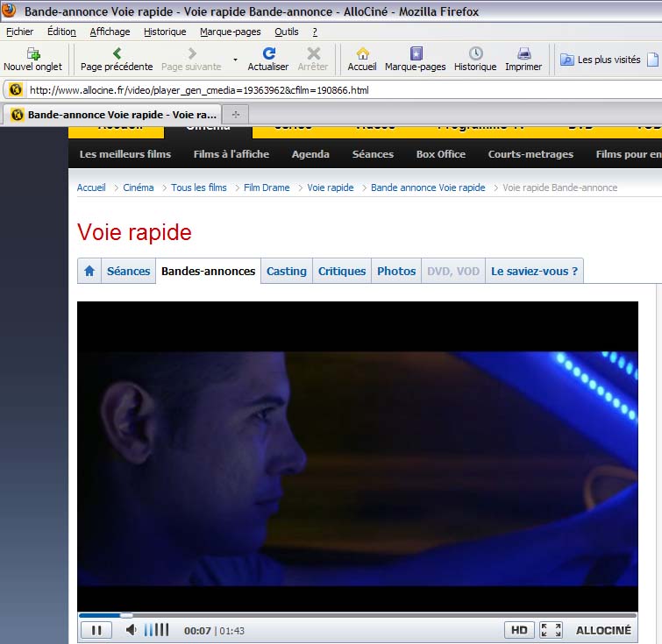The width and height of the screenshot is (662, 644).
Task: Print page with Imprimer icon
Action: 523,53
